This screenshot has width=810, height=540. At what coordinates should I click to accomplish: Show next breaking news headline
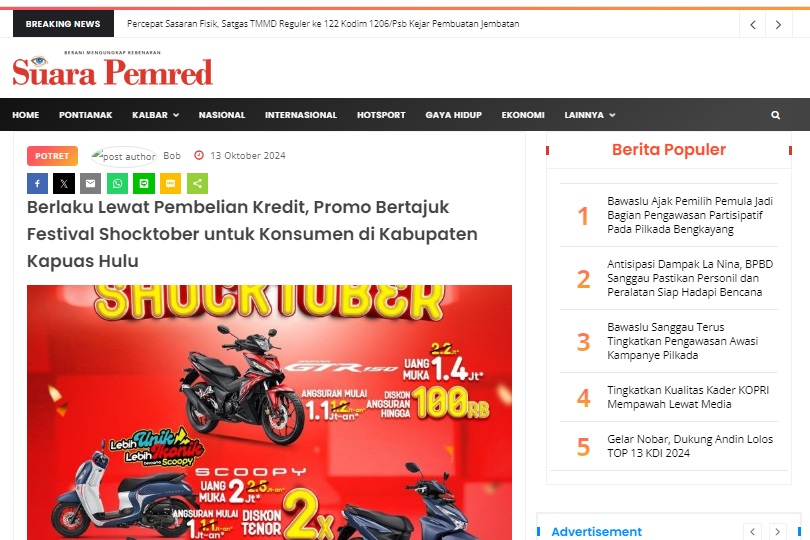point(778,24)
